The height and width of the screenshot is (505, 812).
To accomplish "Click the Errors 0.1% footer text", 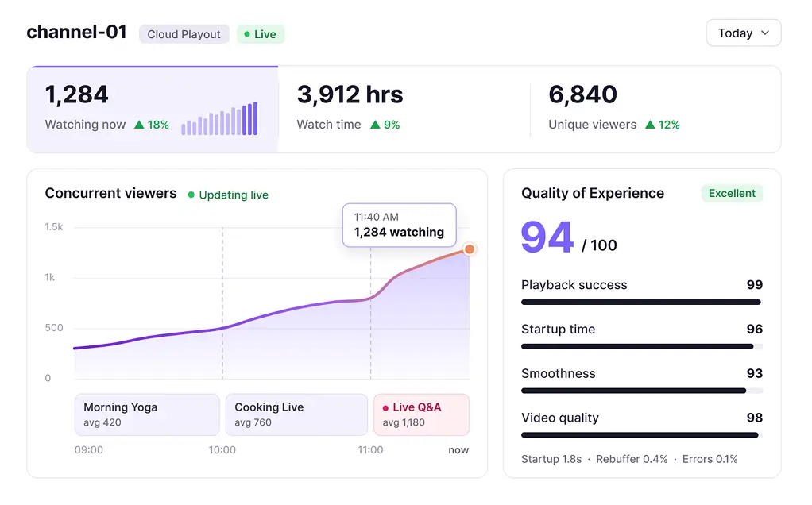I will (x=710, y=459).
